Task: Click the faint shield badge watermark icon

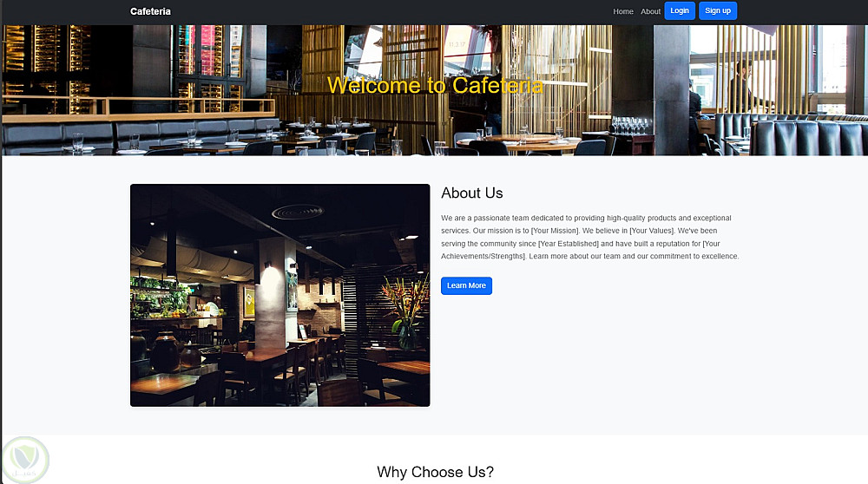Action: coord(25,460)
